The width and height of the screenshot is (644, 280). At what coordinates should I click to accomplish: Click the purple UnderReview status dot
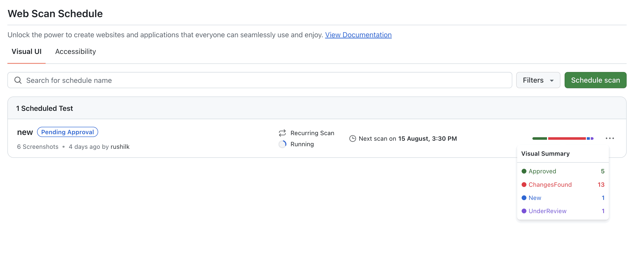coord(524,211)
